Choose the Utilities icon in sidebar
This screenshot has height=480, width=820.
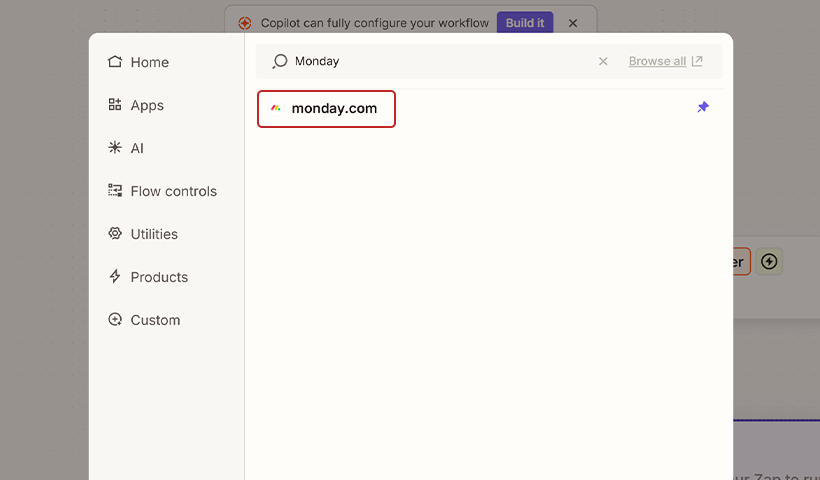115,234
